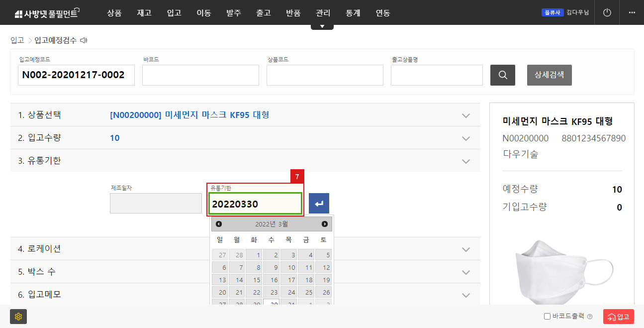Select March 30 in the calendar

click(271, 304)
